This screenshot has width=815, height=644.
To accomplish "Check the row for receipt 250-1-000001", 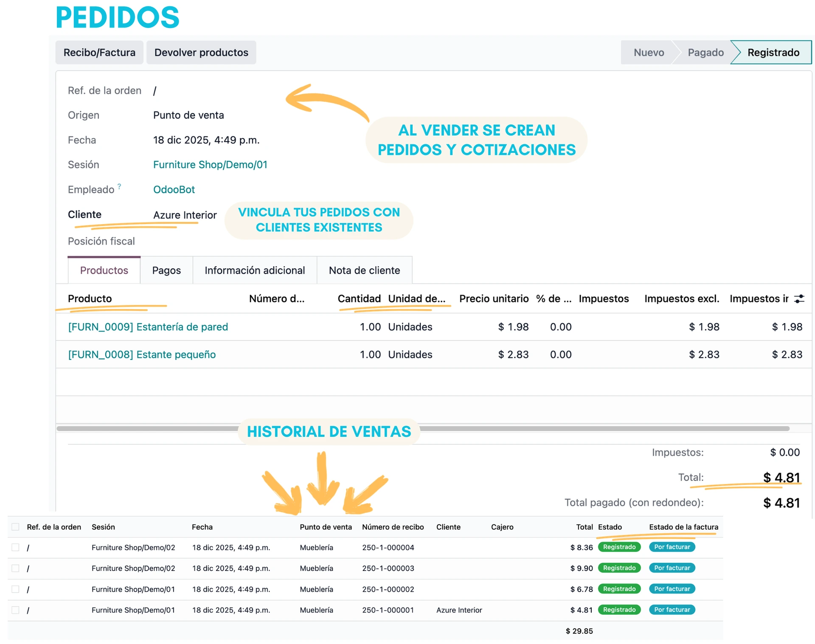I will click(x=16, y=610).
